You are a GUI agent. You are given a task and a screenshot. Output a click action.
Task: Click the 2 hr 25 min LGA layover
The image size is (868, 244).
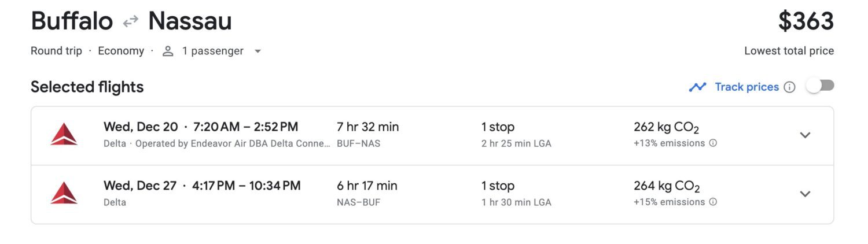[516, 143]
